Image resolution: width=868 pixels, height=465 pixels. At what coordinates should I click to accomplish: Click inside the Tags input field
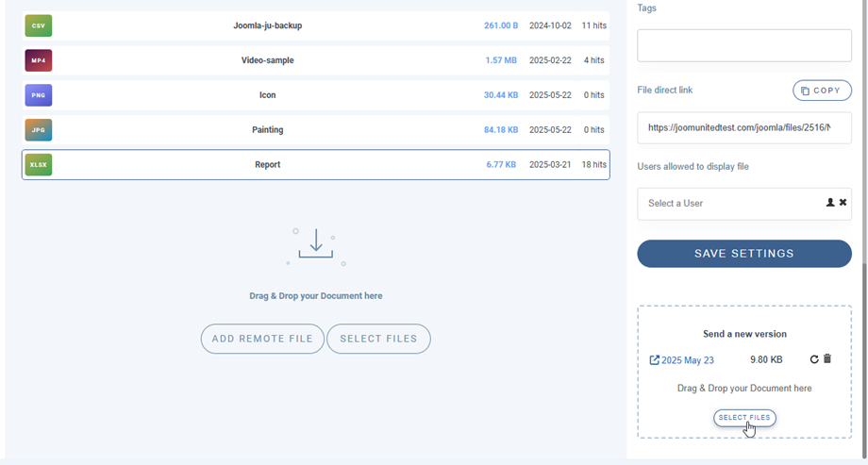(743, 45)
